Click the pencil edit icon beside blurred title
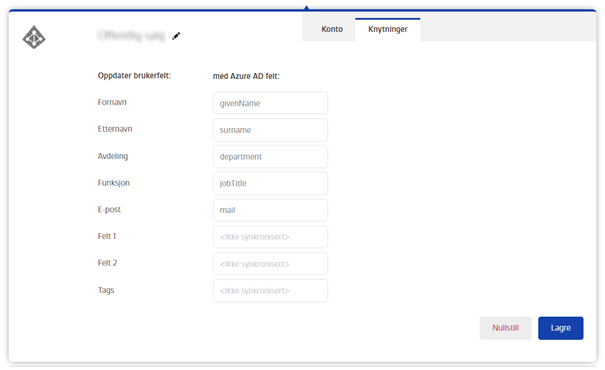 pyautogui.click(x=176, y=36)
